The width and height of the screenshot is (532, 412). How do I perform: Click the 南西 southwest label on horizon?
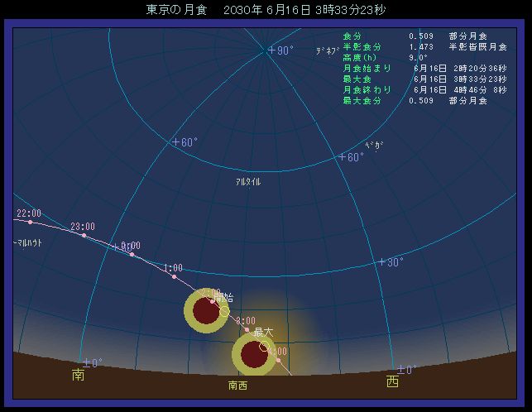237,386
